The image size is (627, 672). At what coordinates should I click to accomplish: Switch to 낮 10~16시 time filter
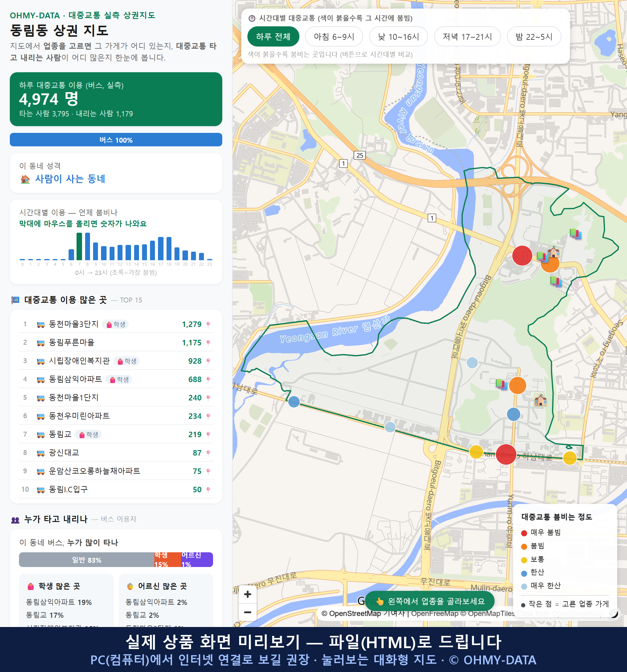[x=399, y=36]
